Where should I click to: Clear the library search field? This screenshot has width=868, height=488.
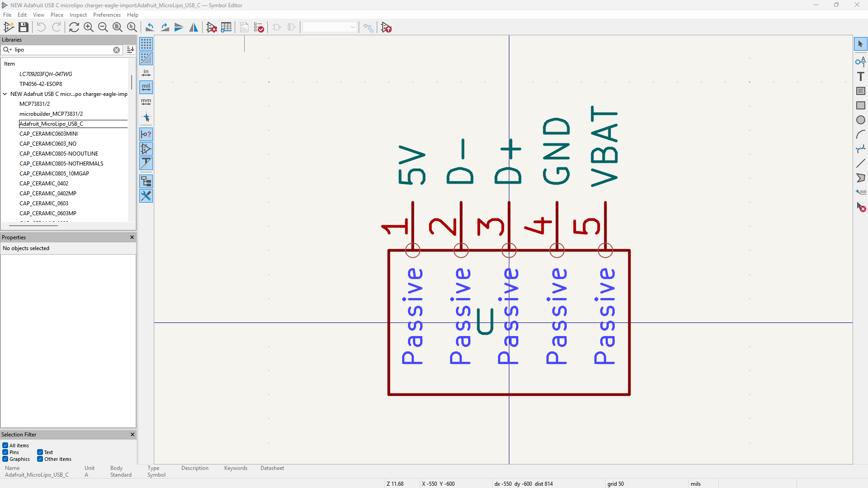[117, 50]
